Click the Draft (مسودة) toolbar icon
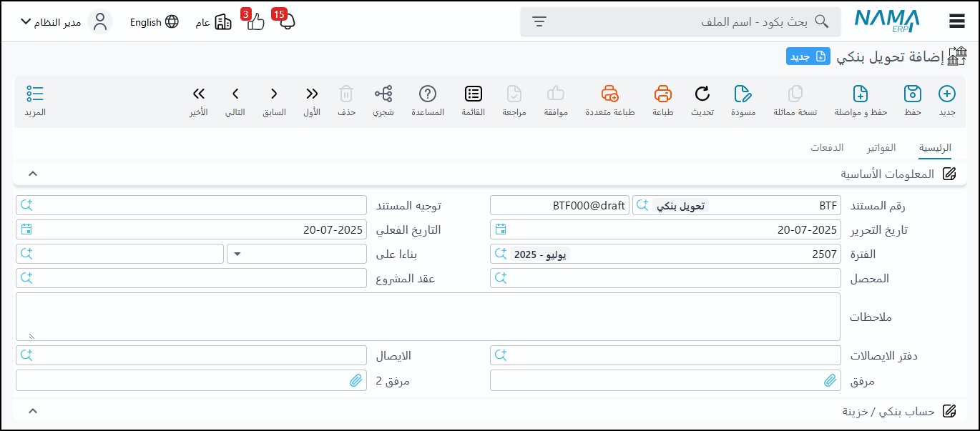 point(743,94)
